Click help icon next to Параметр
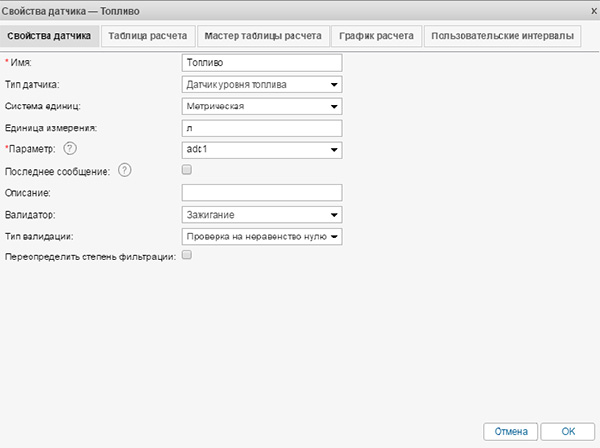 click(x=70, y=149)
